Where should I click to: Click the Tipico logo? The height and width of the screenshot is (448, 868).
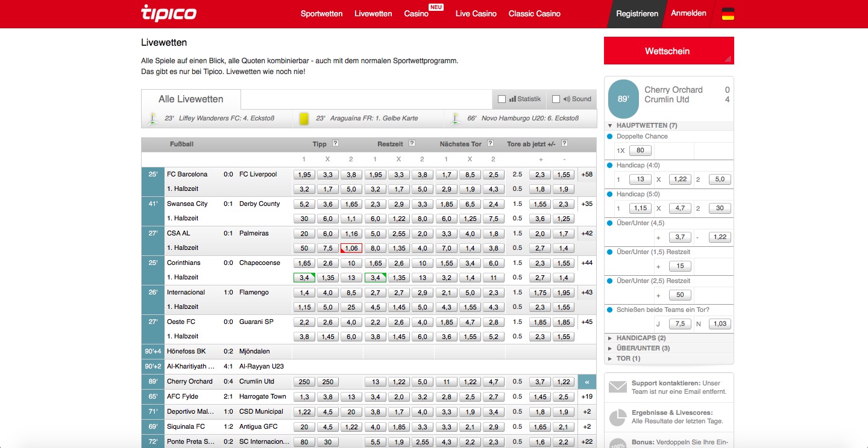coord(168,13)
